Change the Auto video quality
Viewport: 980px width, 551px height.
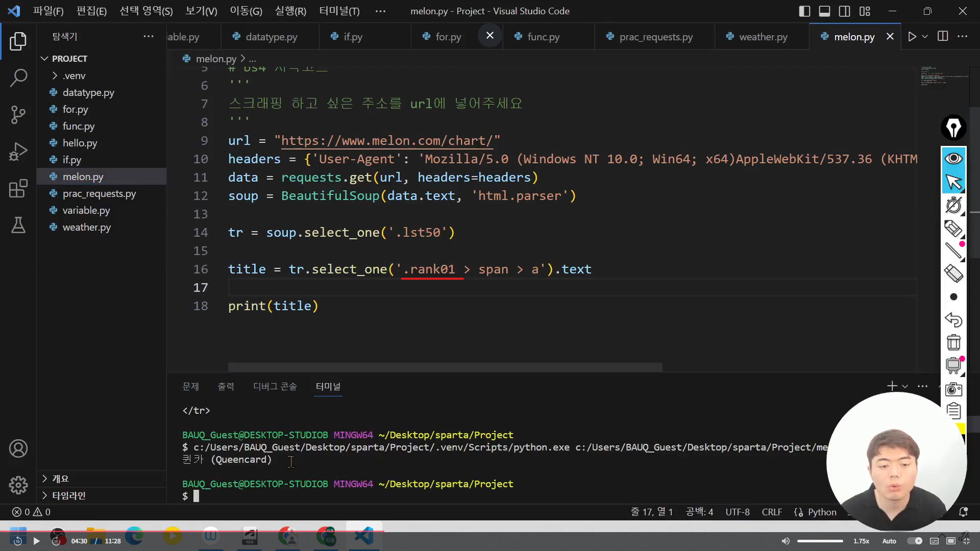click(889, 541)
